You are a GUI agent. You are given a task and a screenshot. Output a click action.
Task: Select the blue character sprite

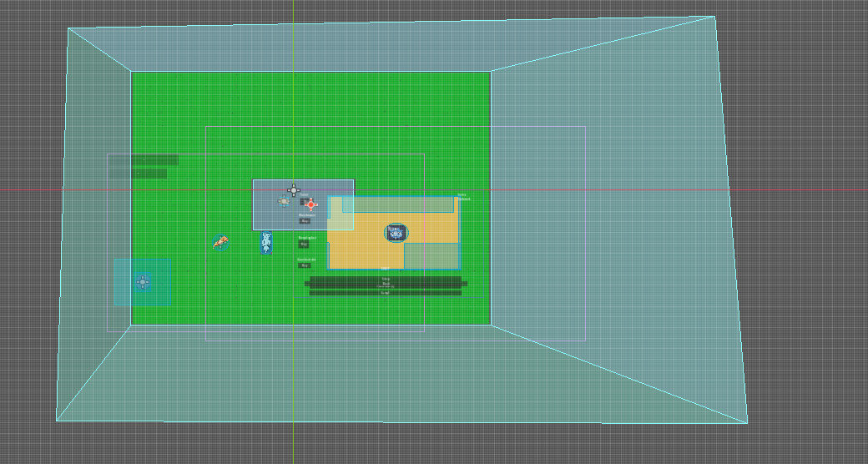click(266, 243)
